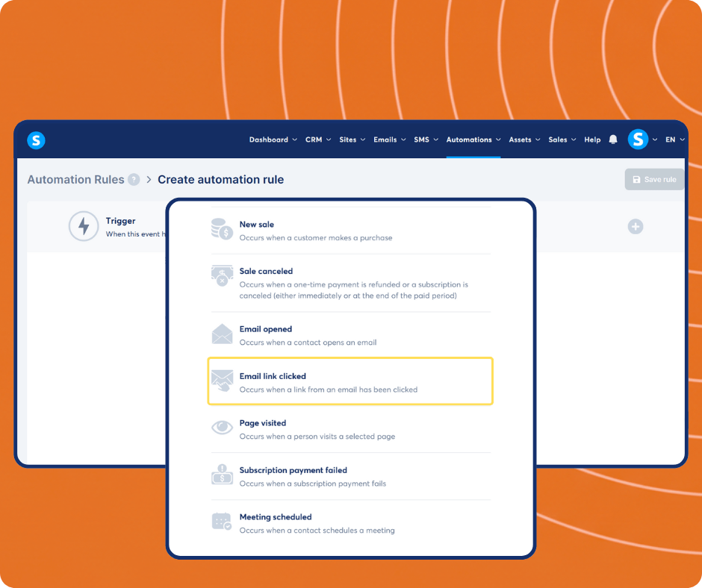Select the New sale trigger title

[257, 224]
